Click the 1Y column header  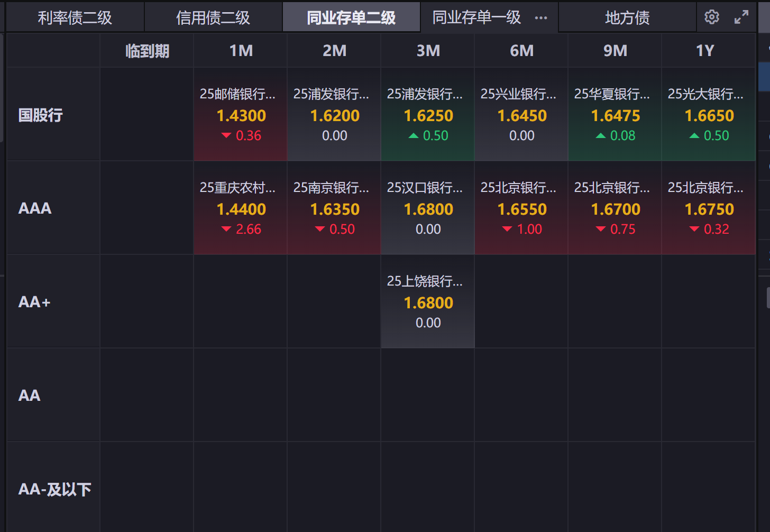(x=705, y=51)
